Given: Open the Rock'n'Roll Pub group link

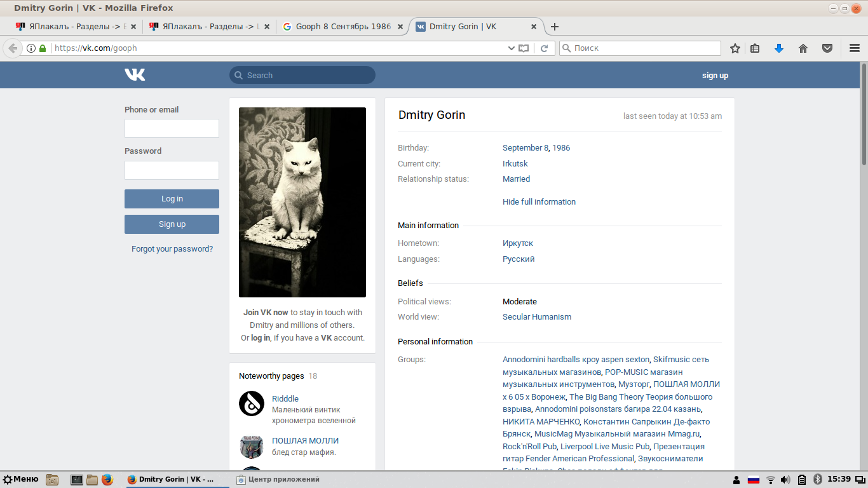Looking at the screenshot, I should pyautogui.click(x=529, y=447).
